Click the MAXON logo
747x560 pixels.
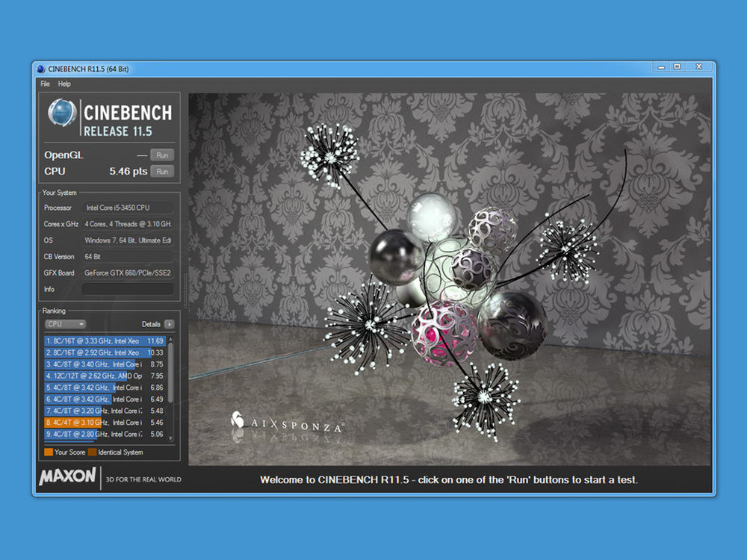pos(68,476)
